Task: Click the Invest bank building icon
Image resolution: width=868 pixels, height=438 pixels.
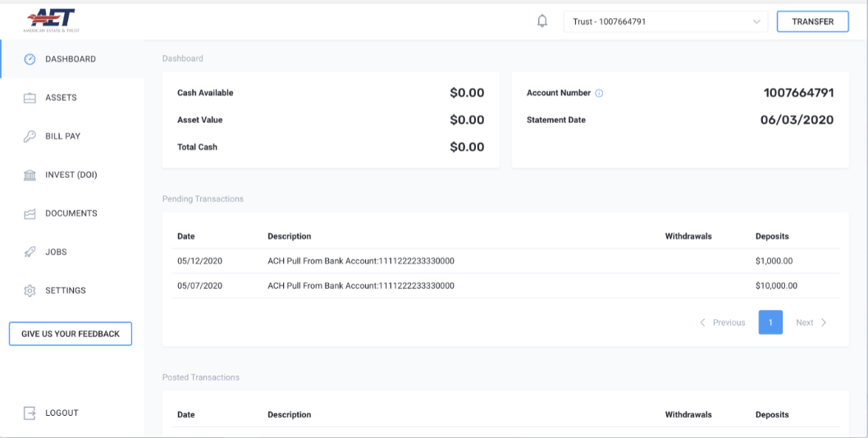Action: coord(30,175)
